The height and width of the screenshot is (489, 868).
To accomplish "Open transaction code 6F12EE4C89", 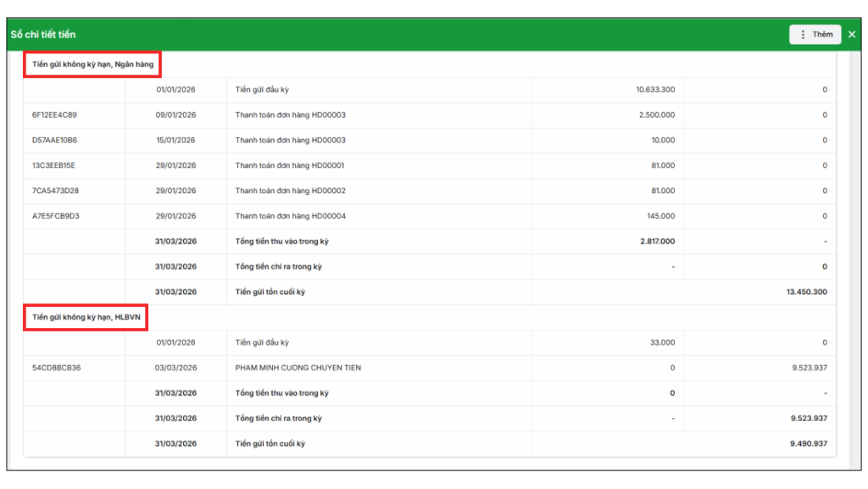I will (x=54, y=115).
